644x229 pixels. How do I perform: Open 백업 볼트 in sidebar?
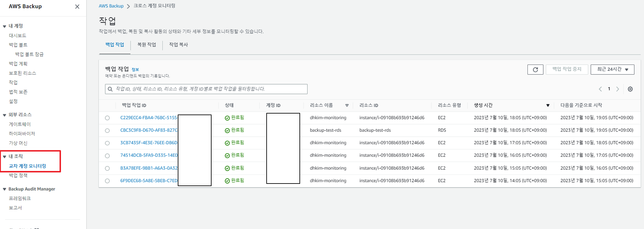18,45
